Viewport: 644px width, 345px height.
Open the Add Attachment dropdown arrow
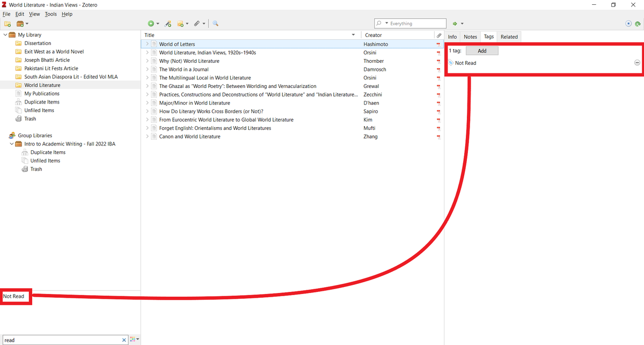204,24
